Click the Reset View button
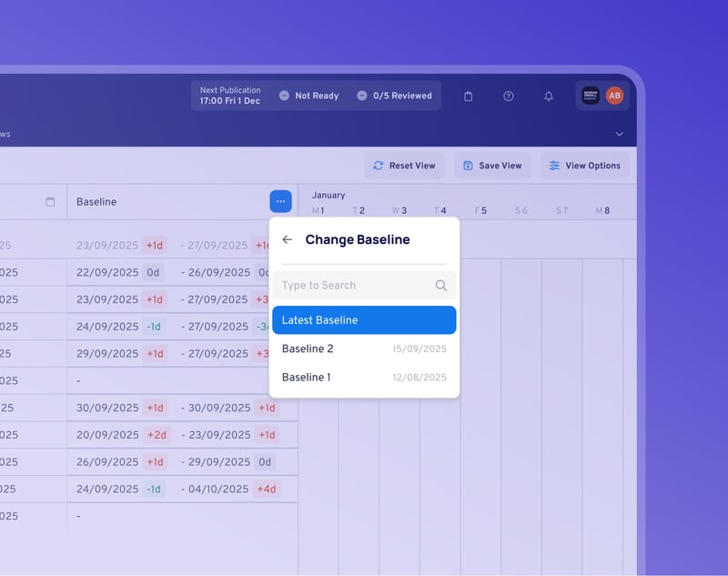 404,166
